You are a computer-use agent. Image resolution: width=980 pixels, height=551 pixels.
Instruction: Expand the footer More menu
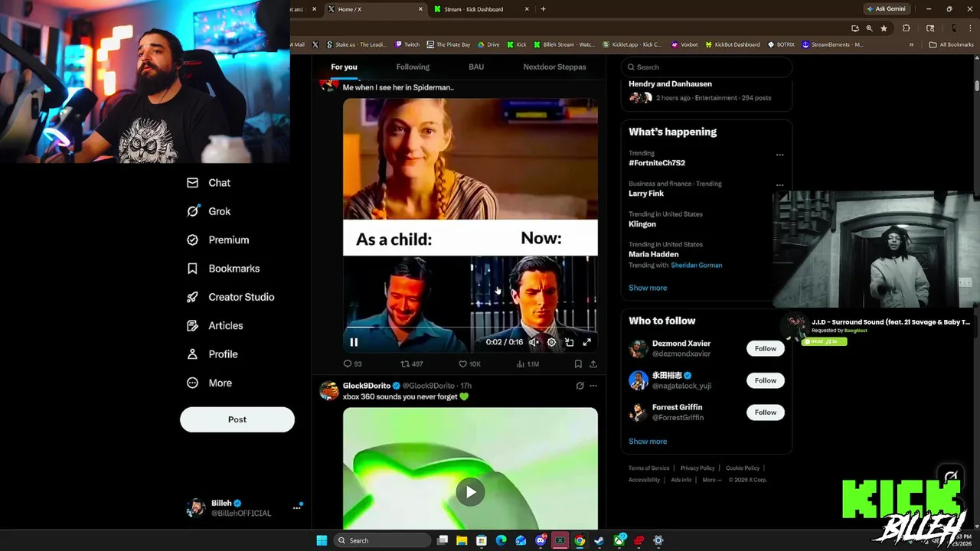(x=711, y=480)
